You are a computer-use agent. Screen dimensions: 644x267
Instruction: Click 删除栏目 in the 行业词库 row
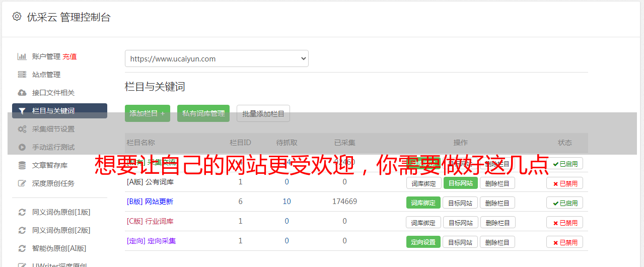point(497,222)
